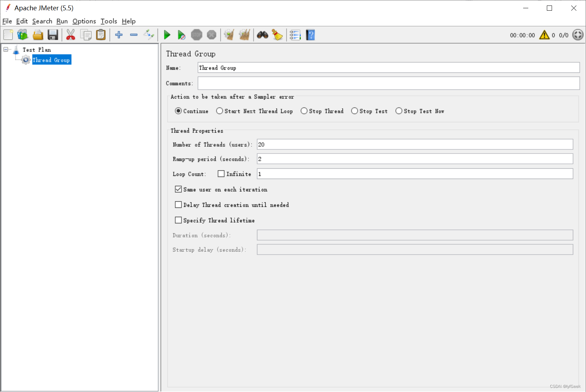Select the Stop Thread radio button
The width and height of the screenshot is (586, 392).
pos(304,111)
